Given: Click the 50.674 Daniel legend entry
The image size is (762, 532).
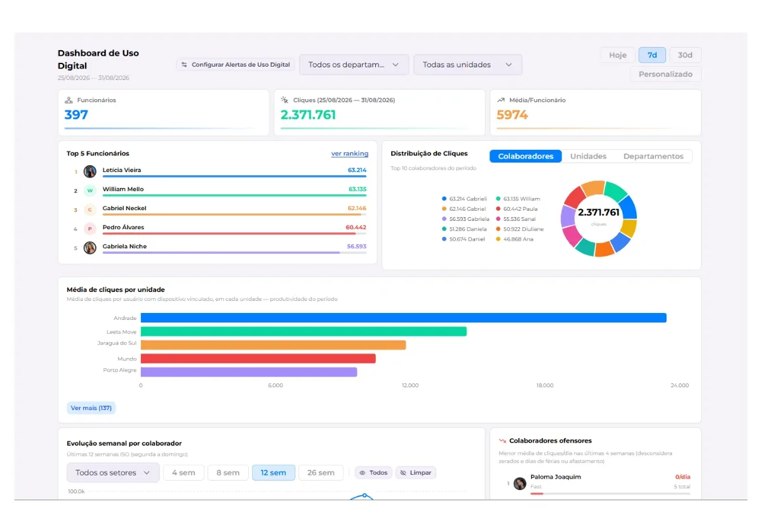Looking at the screenshot, I should pos(463,239).
